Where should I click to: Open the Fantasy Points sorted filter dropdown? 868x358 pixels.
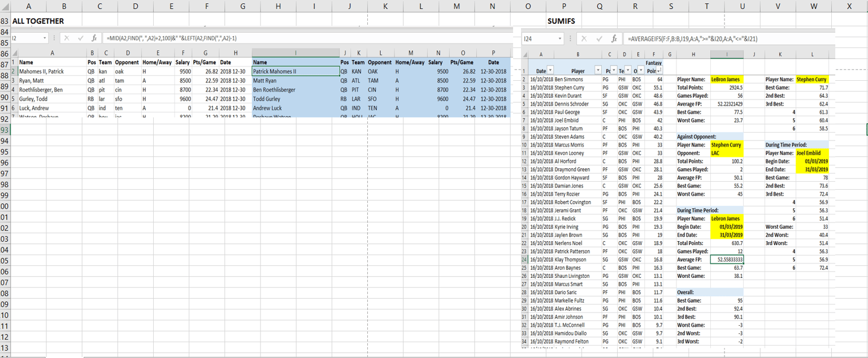(x=659, y=71)
